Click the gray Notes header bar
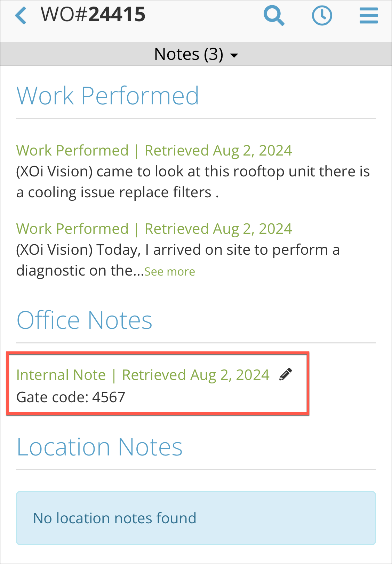 point(196,54)
